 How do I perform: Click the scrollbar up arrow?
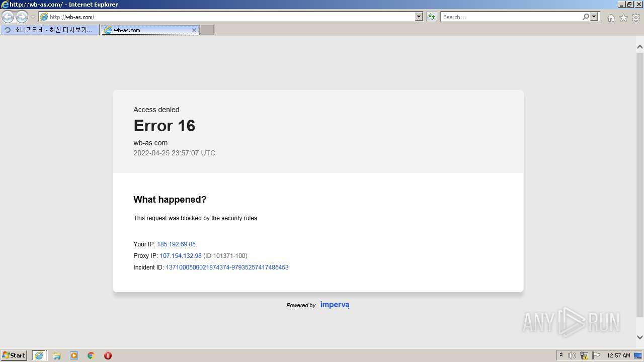point(640,47)
